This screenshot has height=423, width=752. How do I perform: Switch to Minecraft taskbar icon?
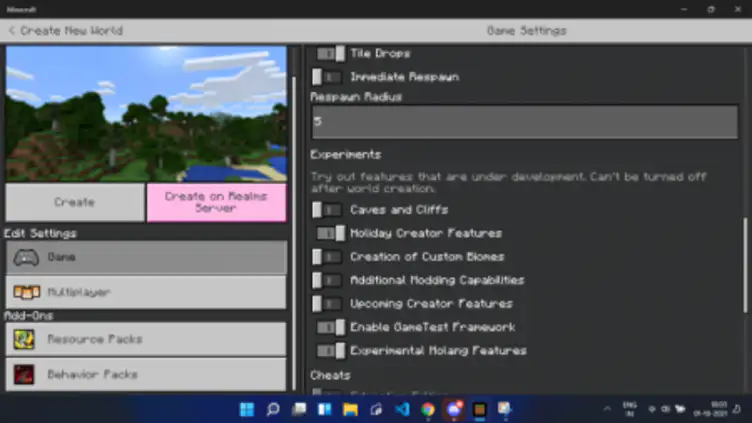(480, 409)
